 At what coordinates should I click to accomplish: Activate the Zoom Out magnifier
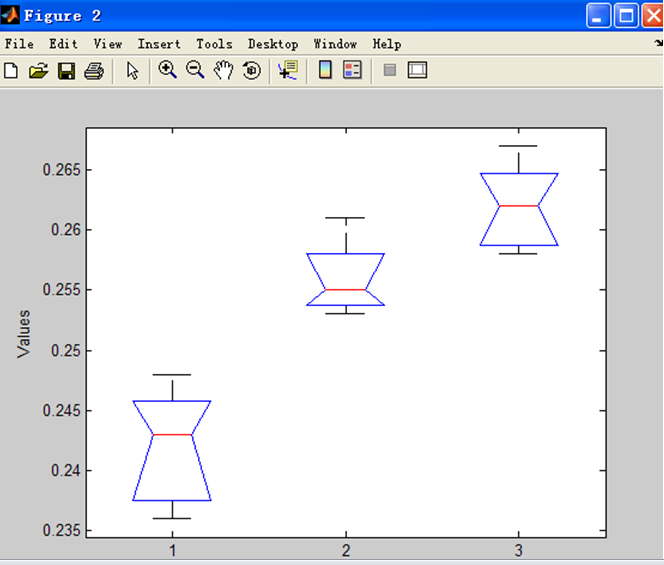(x=195, y=70)
